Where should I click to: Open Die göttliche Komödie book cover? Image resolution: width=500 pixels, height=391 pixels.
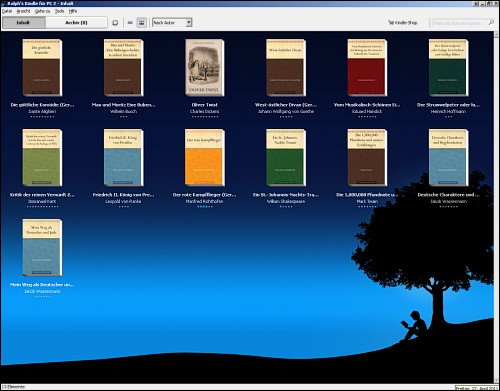[x=42, y=68]
